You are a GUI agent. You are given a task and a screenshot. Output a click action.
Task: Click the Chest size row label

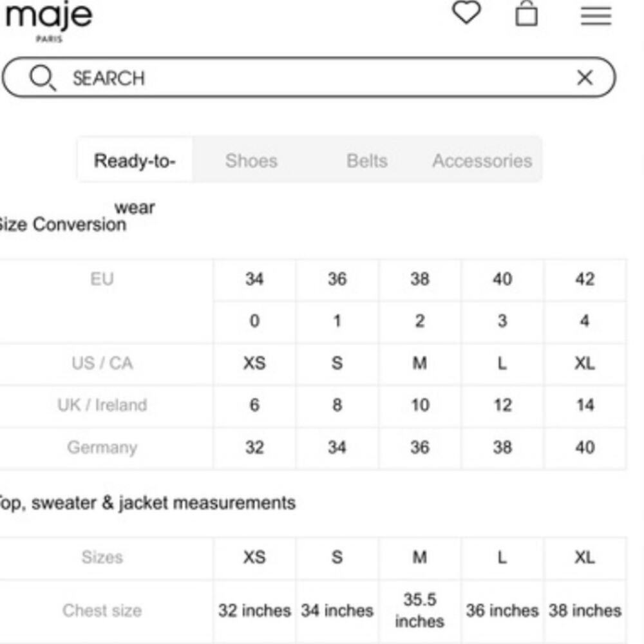click(102, 611)
